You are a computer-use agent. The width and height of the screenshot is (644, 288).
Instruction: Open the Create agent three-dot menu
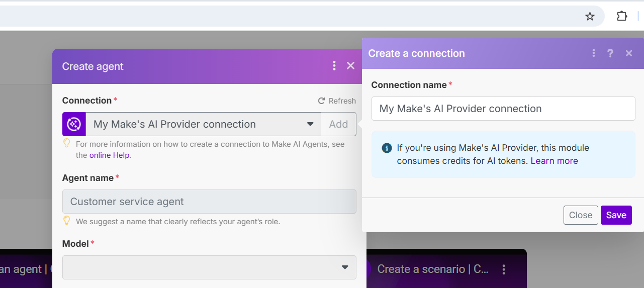pos(334,66)
